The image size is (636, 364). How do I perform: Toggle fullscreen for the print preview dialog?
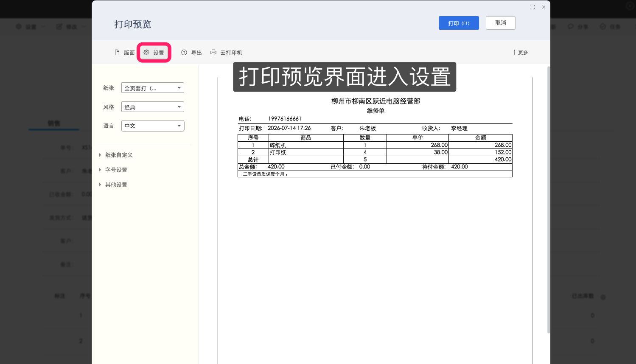(x=532, y=7)
